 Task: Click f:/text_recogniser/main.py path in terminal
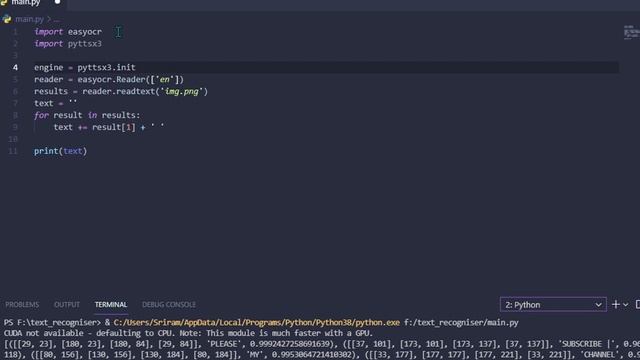pos(461,322)
